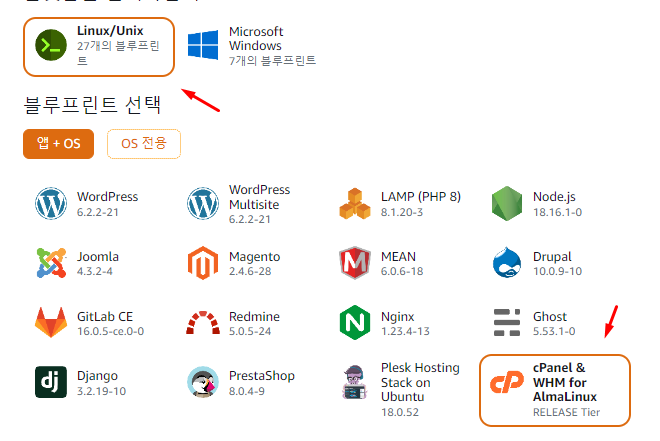
Task: Click Ghost version 5.53.1-0
Action: tap(554, 332)
